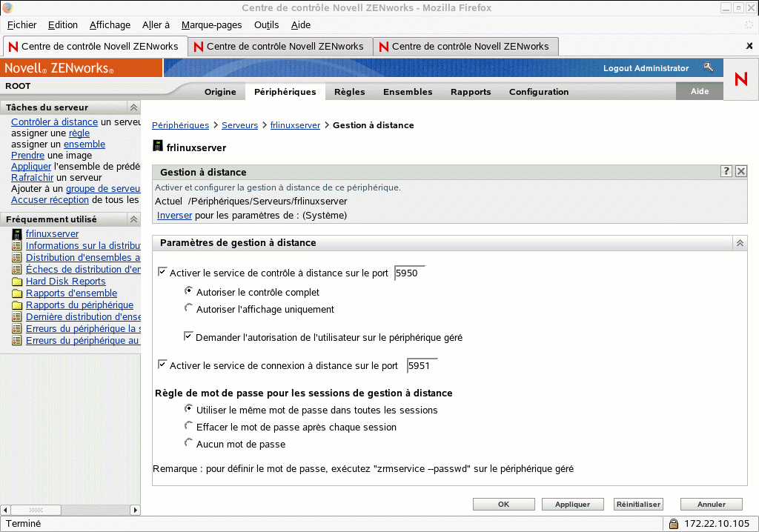Click report icon beside Erreurs du périphérique la
Viewport: 759px width, 532px height.
pyautogui.click(x=17, y=329)
